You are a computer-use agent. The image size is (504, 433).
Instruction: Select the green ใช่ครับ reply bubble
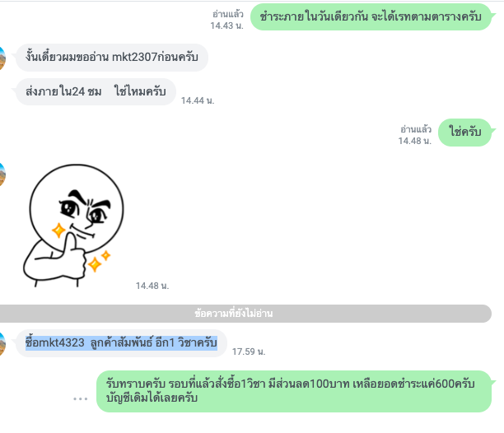point(465,132)
